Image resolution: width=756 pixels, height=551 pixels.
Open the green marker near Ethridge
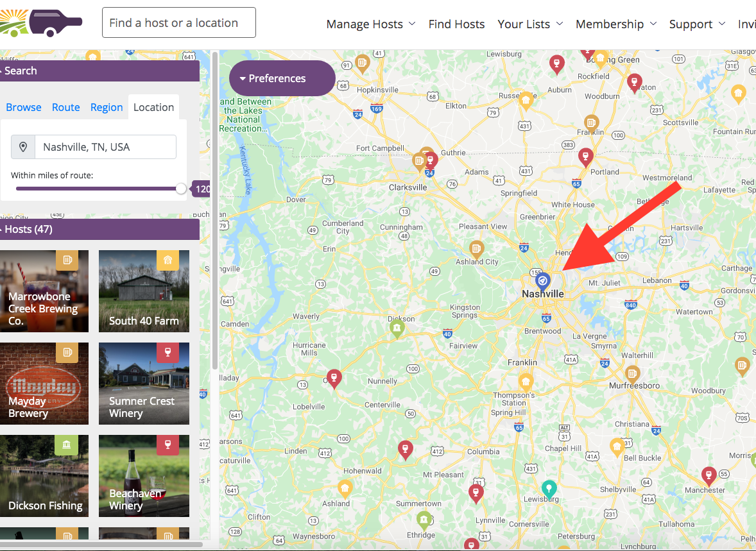[x=424, y=520]
